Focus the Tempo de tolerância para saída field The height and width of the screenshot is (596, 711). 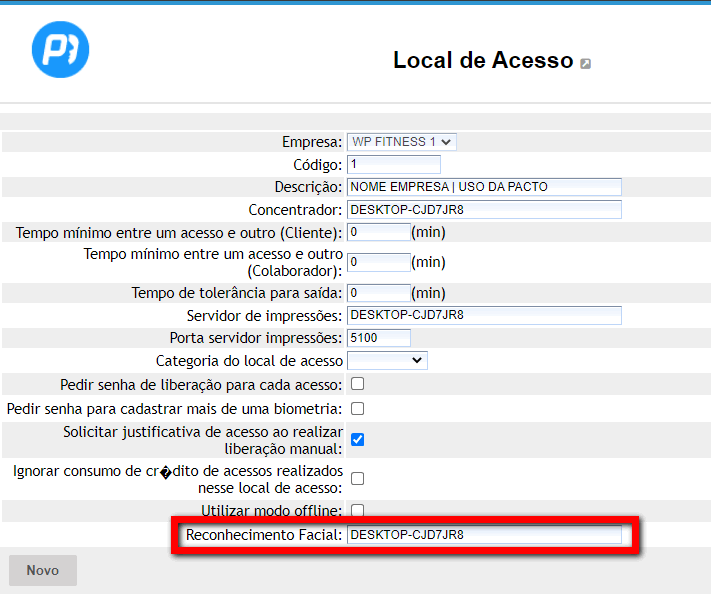[378, 293]
